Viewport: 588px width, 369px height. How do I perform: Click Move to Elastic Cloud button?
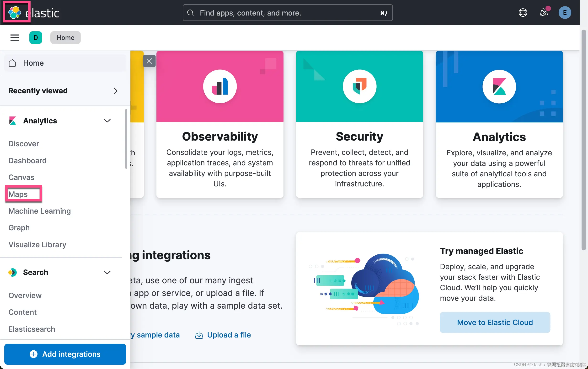[x=495, y=322]
